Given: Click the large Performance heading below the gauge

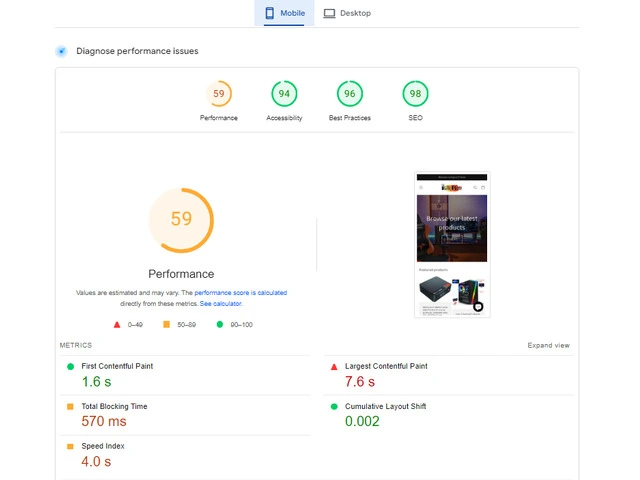Looking at the screenshot, I should 181,274.
